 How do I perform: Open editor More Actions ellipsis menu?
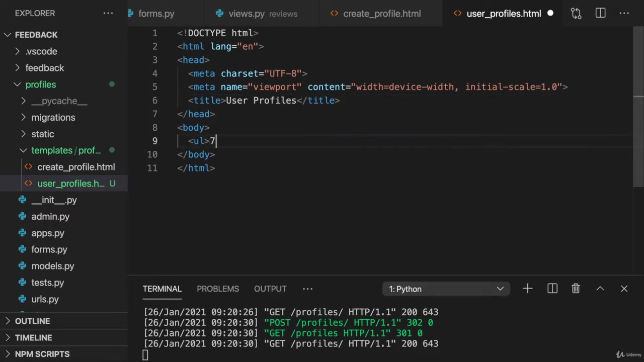click(624, 14)
